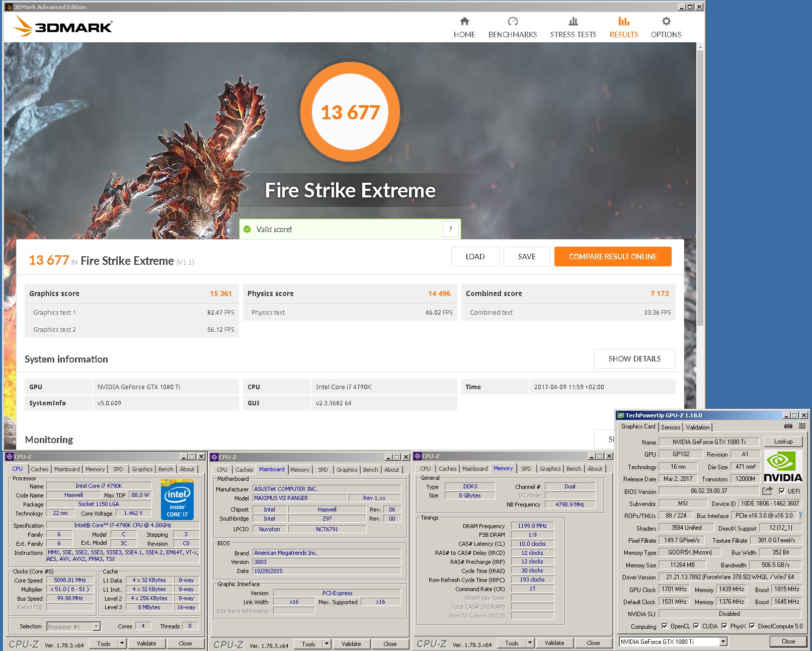This screenshot has height=651, width=812.
Task: Click Mainboard model MAXIMUS VII RANGER
Action: coord(300,498)
